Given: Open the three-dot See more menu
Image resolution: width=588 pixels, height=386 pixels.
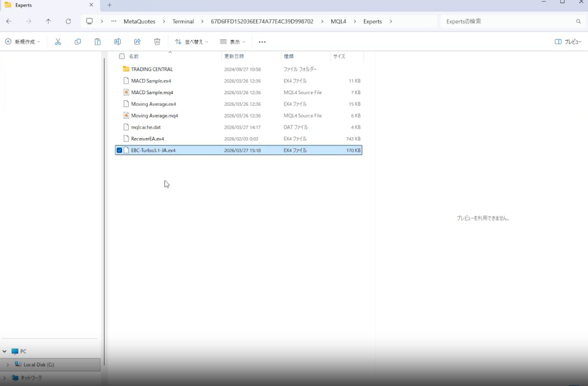Looking at the screenshot, I should coord(262,42).
